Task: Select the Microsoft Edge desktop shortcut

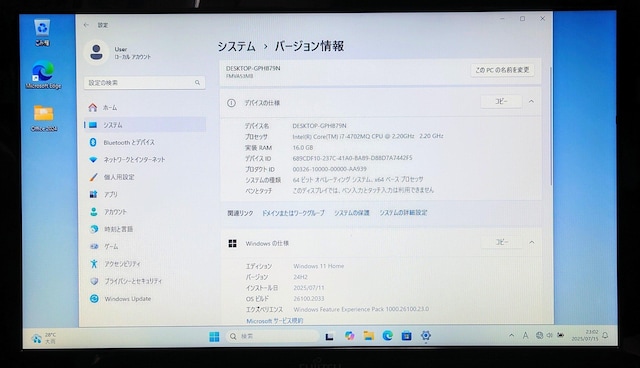Action: click(43, 75)
